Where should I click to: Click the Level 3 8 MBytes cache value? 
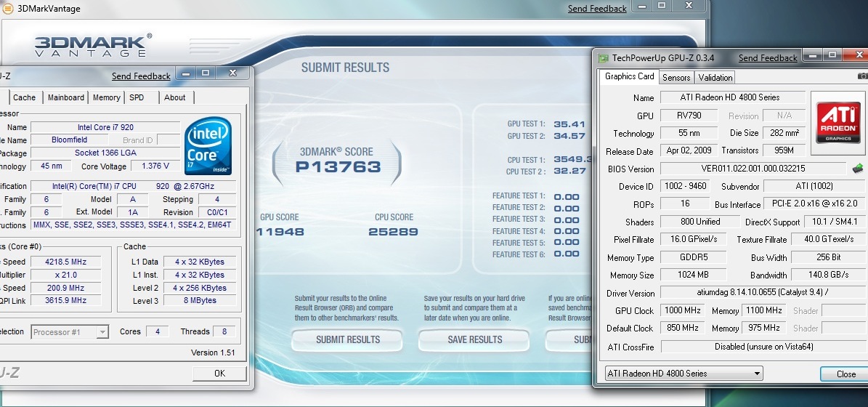click(199, 300)
